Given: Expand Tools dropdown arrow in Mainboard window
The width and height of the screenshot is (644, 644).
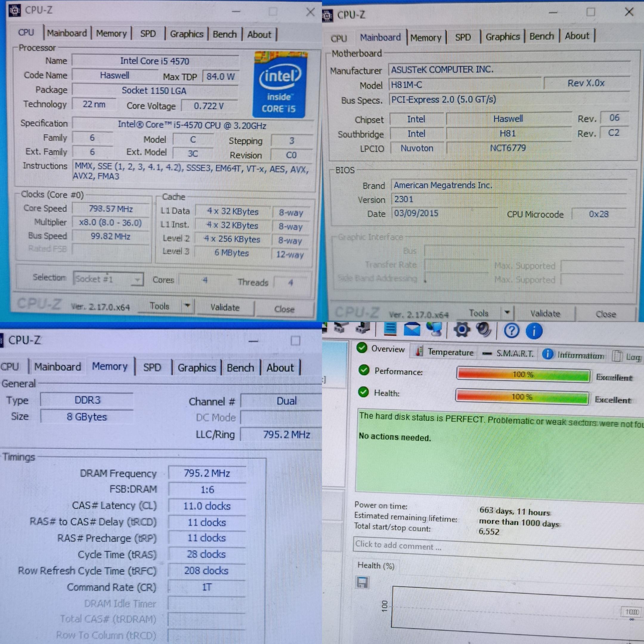Looking at the screenshot, I should tap(507, 313).
